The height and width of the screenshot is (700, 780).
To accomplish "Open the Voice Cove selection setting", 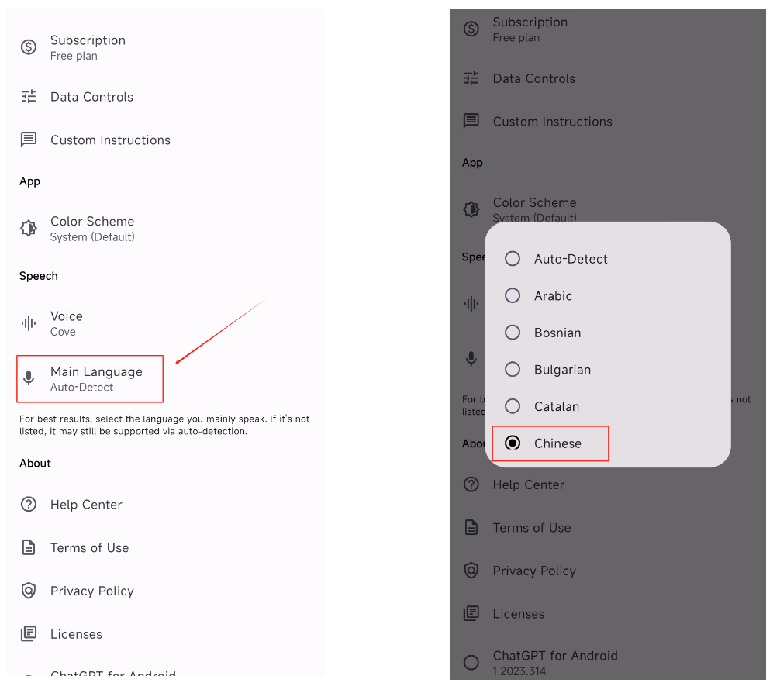I will point(67,323).
